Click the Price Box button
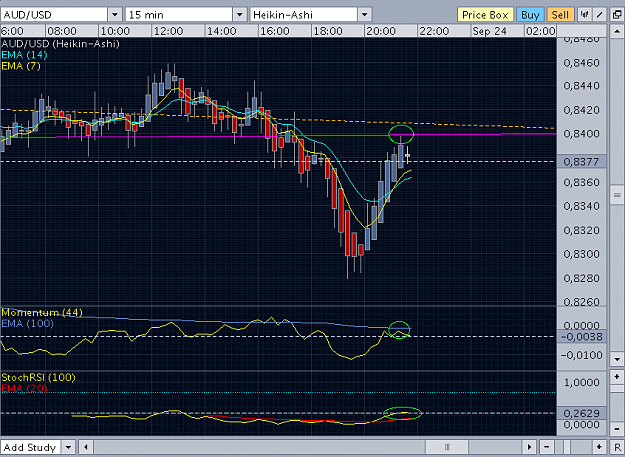625x457 pixels. tap(485, 15)
